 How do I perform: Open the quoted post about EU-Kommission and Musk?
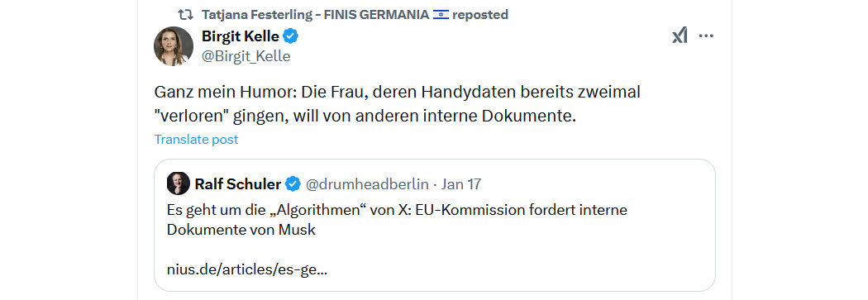coord(435,226)
